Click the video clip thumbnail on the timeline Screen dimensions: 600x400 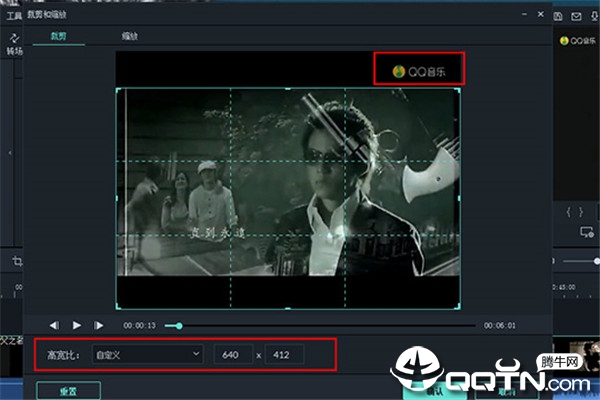[x=584, y=356]
